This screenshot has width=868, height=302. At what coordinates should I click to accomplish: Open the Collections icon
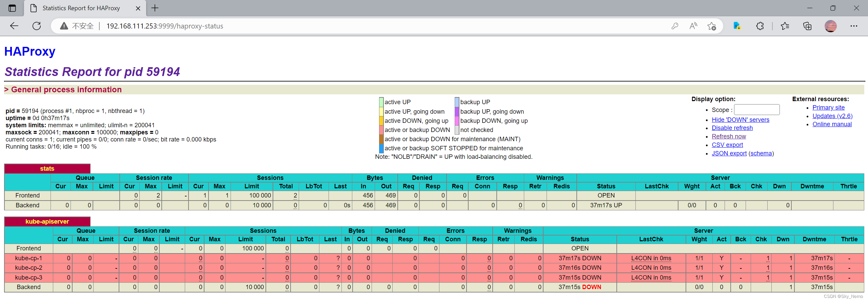pos(807,26)
